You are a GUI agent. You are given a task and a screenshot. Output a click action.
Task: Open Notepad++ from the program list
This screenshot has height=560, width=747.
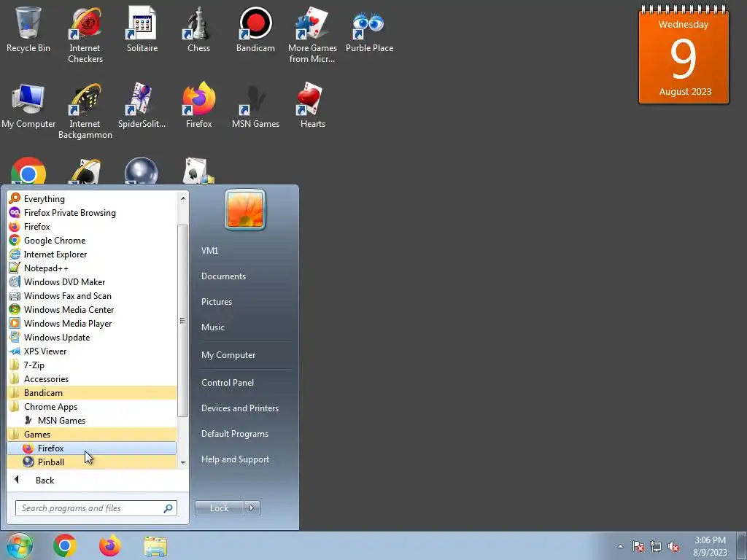point(92,268)
